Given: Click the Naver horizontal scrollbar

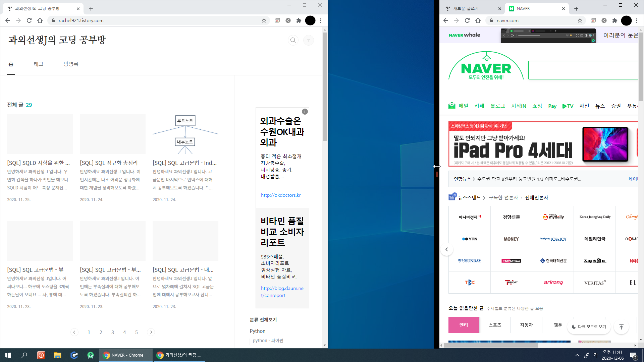Looking at the screenshot, I should tap(491, 345).
